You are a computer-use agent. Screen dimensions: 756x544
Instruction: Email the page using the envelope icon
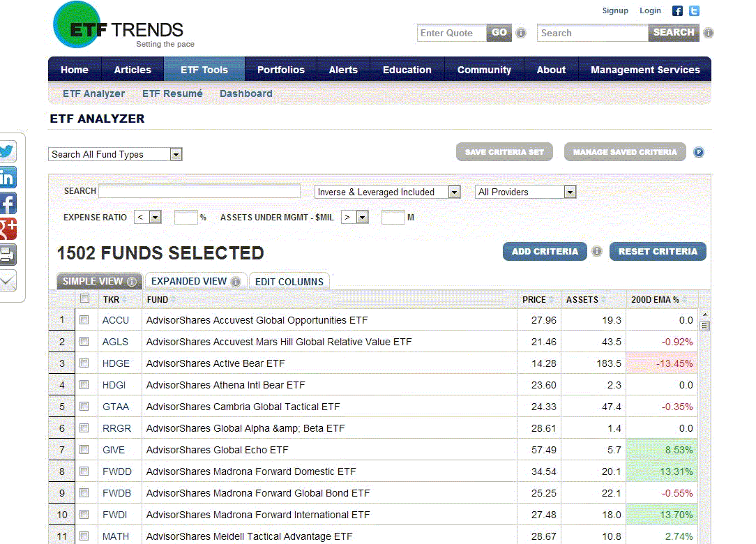pos(8,280)
